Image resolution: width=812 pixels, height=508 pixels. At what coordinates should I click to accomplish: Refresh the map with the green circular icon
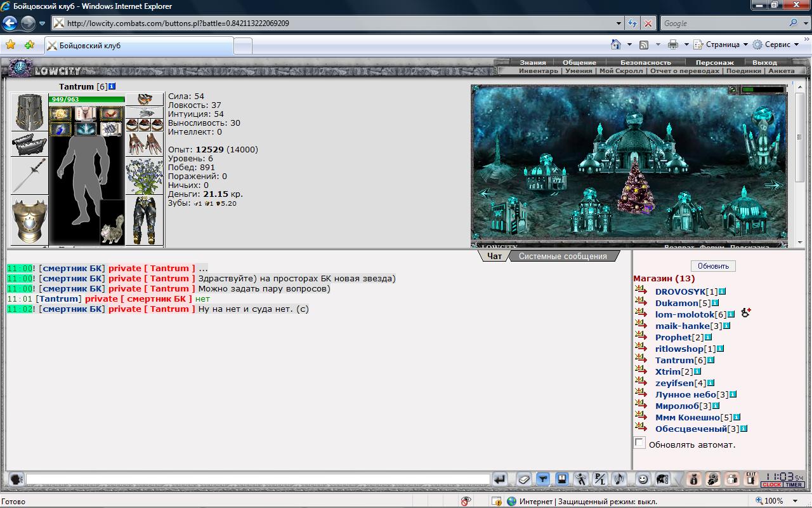733,90
